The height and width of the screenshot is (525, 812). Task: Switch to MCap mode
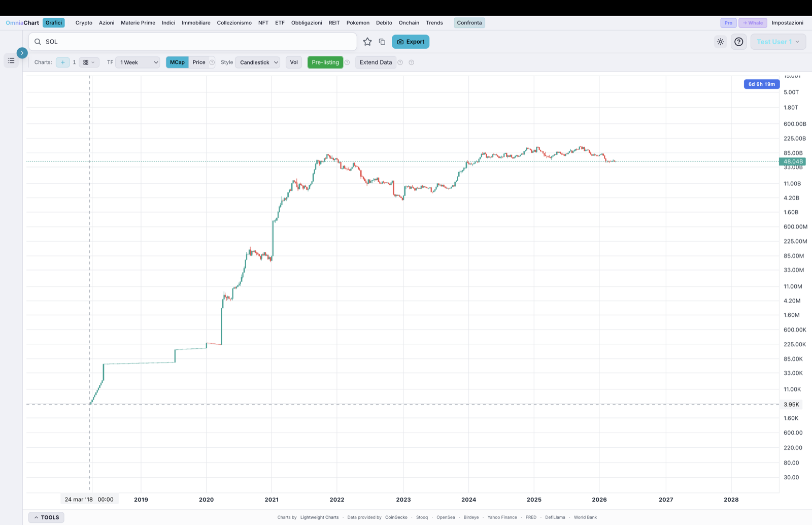[177, 62]
